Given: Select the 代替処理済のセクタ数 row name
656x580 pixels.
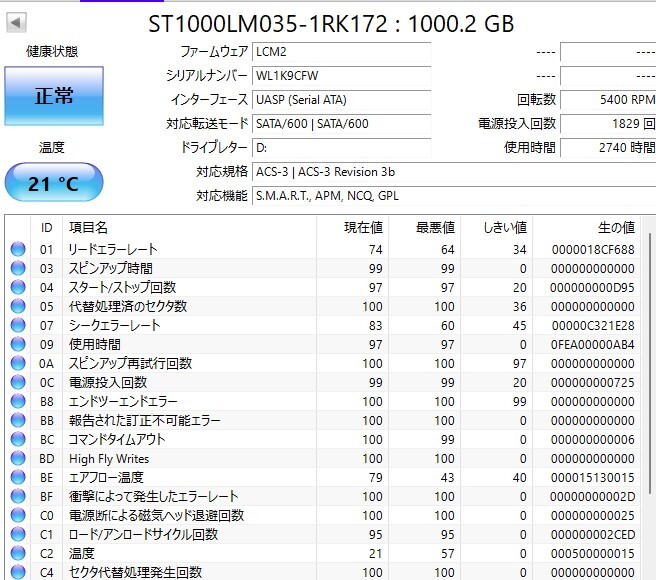Looking at the screenshot, I should click(128, 306).
